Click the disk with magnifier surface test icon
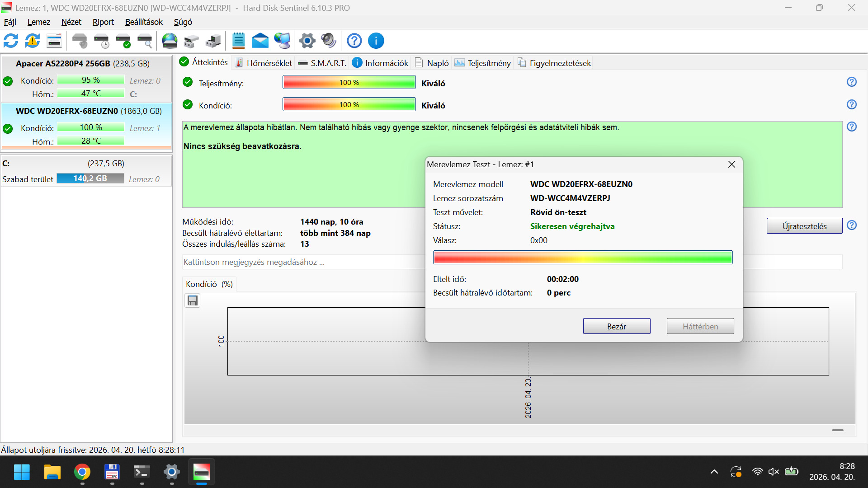Image resolution: width=868 pixels, height=488 pixels. coord(145,41)
